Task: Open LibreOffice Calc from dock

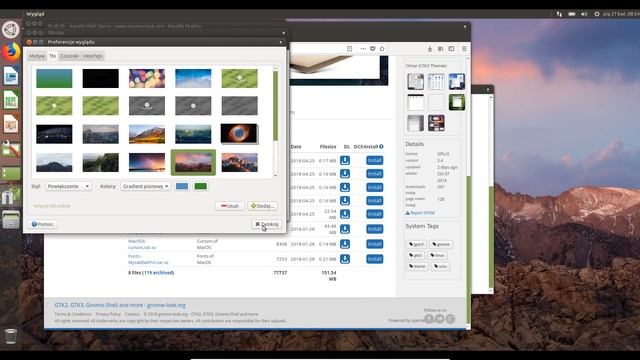Action: click(x=11, y=100)
